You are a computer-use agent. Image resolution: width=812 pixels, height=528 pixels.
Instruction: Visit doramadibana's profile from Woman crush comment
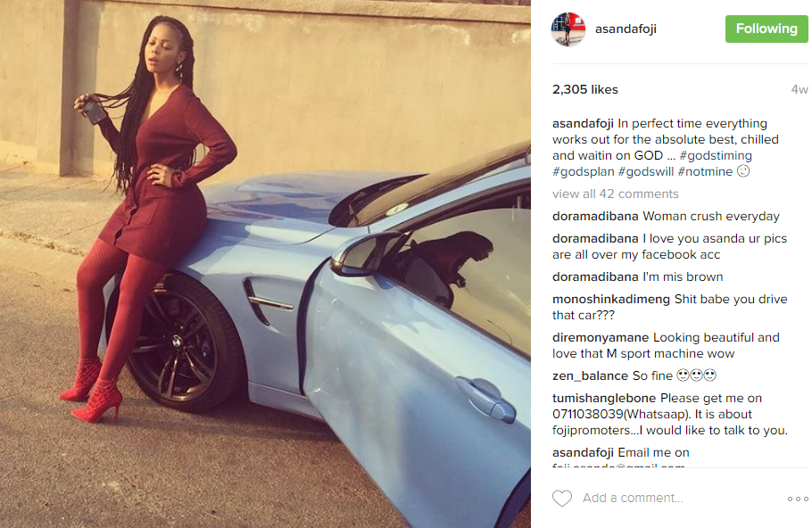point(595,216)
